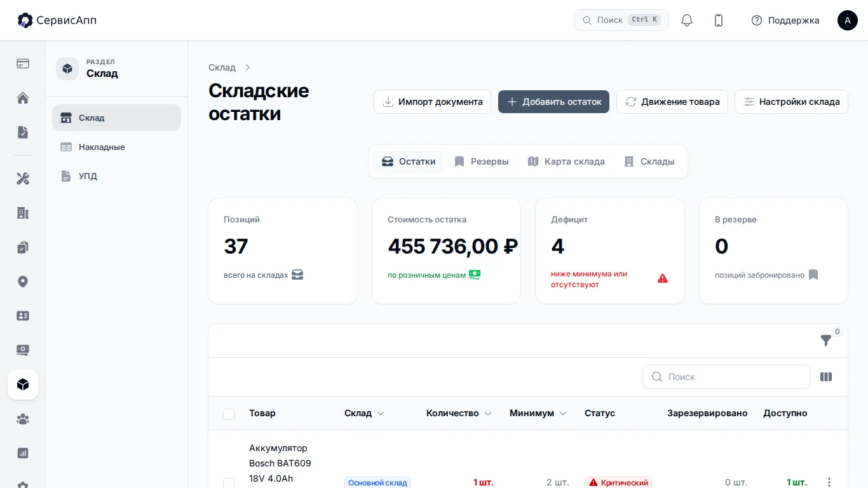Click the 455 736,00 ₽ value
The width and height of the screenshot is (868, 488).
(452, 246)
